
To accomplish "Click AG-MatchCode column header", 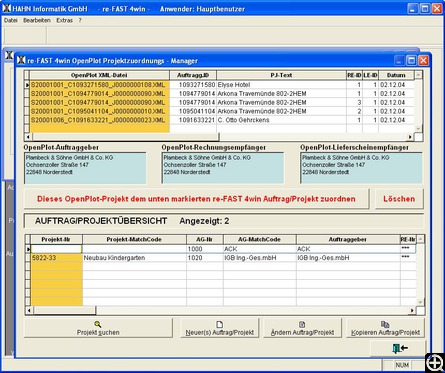I will pos(260,239).
